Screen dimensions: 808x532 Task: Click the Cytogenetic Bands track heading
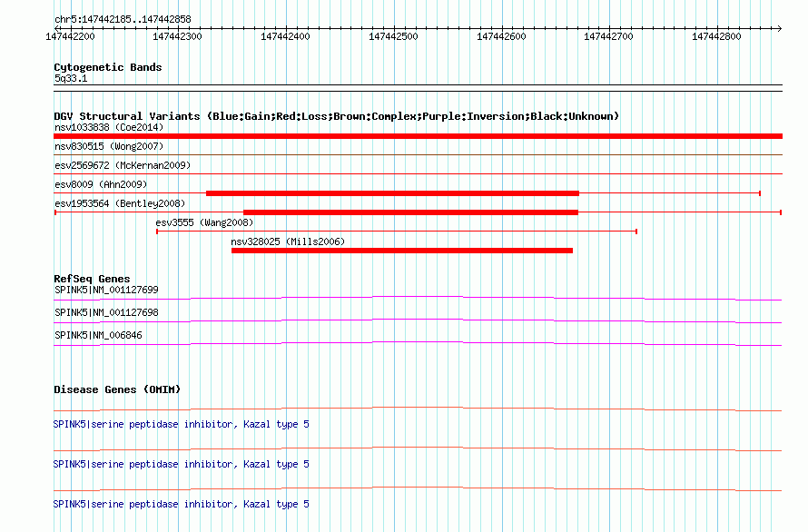coord(108,67)
